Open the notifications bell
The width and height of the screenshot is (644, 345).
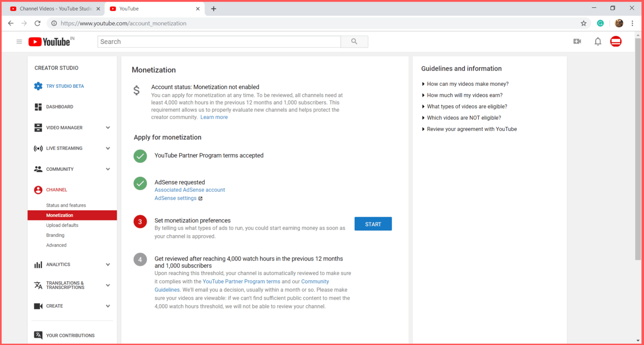598,41
